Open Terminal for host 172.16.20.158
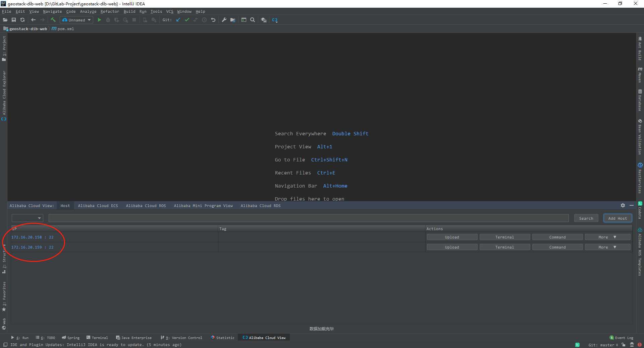The image size is (644, 348). click(x=504, y=237)
